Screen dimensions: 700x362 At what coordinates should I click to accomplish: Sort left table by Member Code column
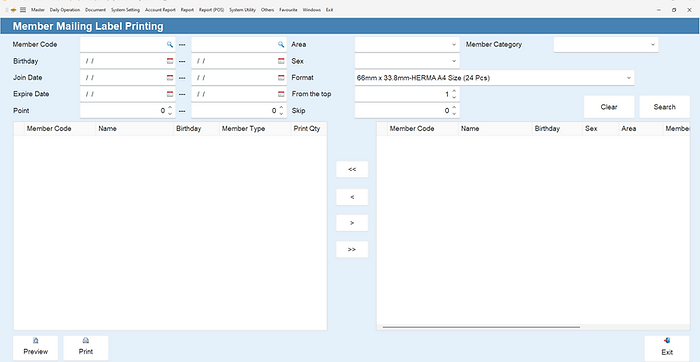pyautogui.click(x=60, y=129)
